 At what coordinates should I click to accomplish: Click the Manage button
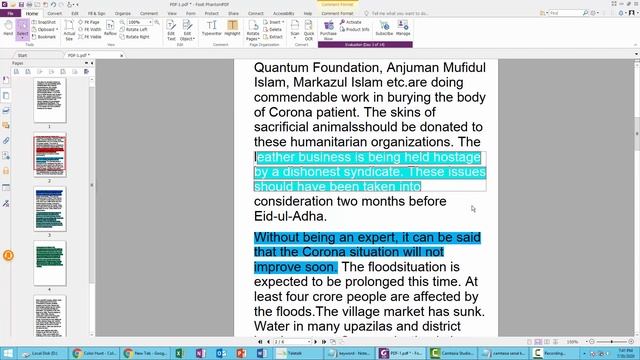[403, 29]
